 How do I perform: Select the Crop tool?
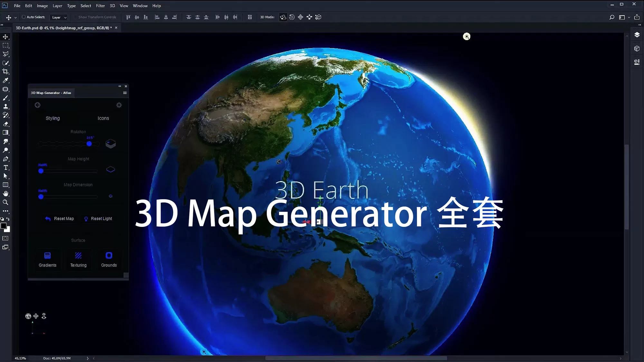coord(5,71)
